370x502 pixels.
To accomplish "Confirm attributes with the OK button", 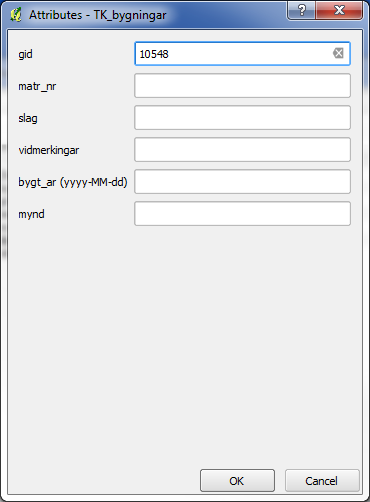I will 237,481.
